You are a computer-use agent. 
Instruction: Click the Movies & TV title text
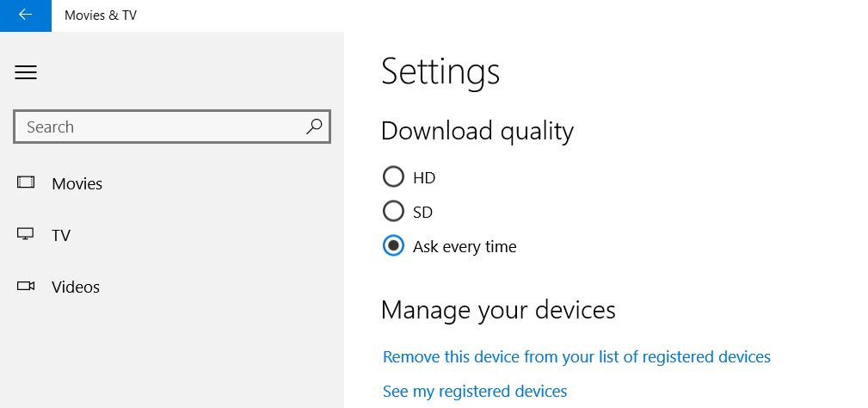pyautogui.click(x=100, y=15)
